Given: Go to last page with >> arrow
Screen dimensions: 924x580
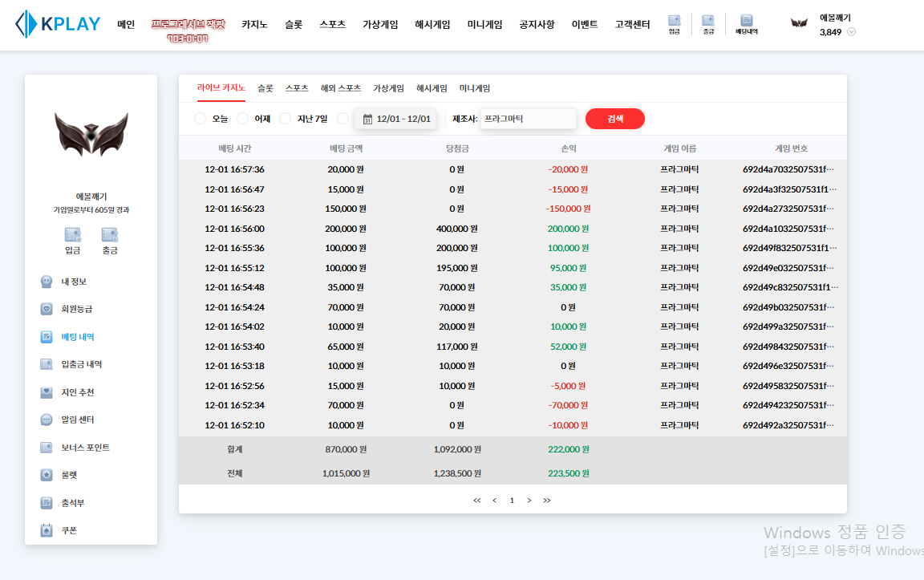Looking at the screenshot, I should [547, 501].
